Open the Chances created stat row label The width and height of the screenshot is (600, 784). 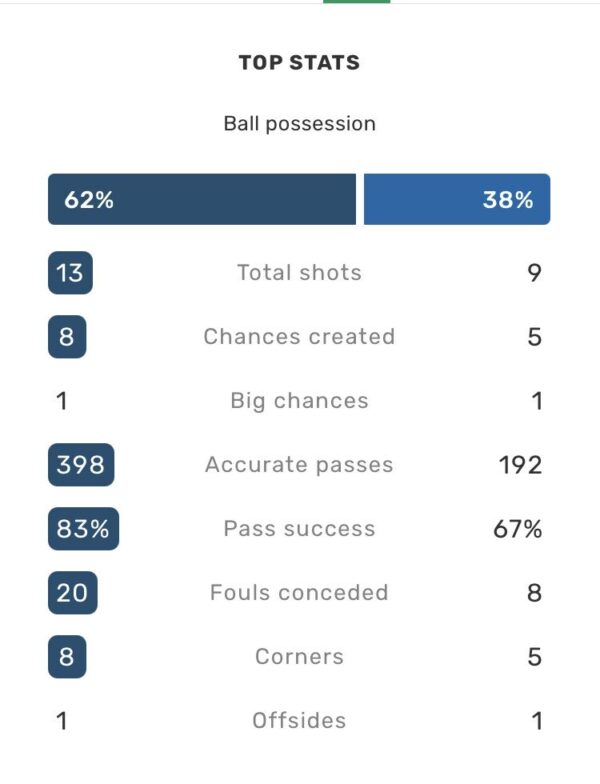(299, 337)
